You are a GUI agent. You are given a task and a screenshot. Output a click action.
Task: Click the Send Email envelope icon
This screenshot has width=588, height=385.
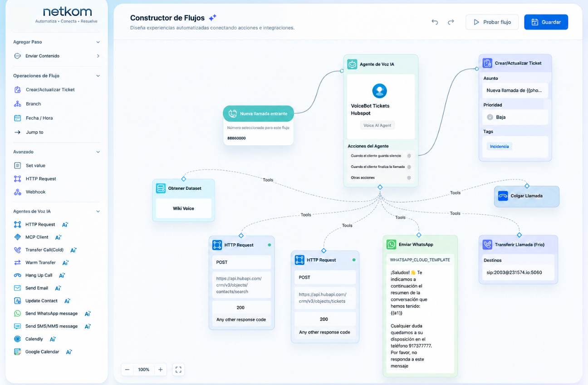[x=18, y=288]
